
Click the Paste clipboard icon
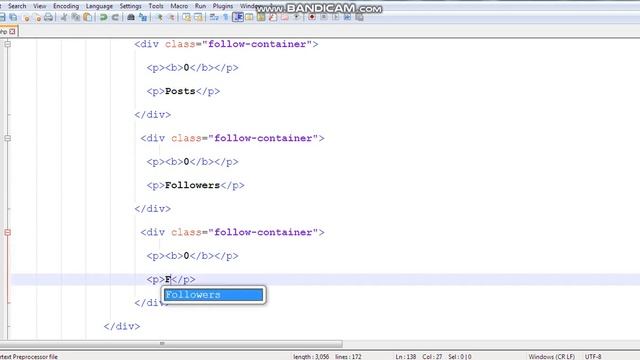tap(87, 17)
